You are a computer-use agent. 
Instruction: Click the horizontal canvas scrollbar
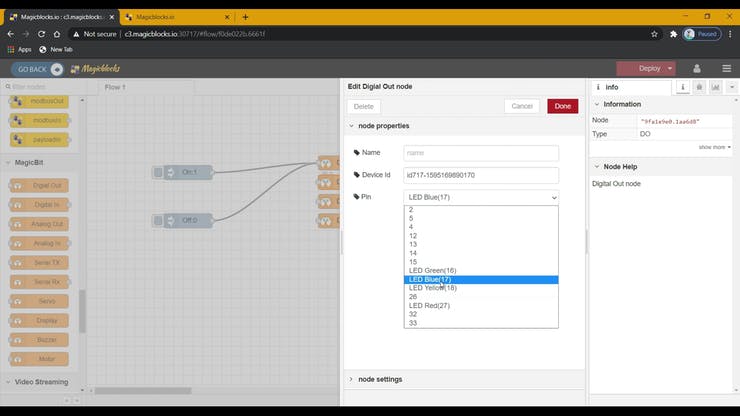(x=143, y=391)
